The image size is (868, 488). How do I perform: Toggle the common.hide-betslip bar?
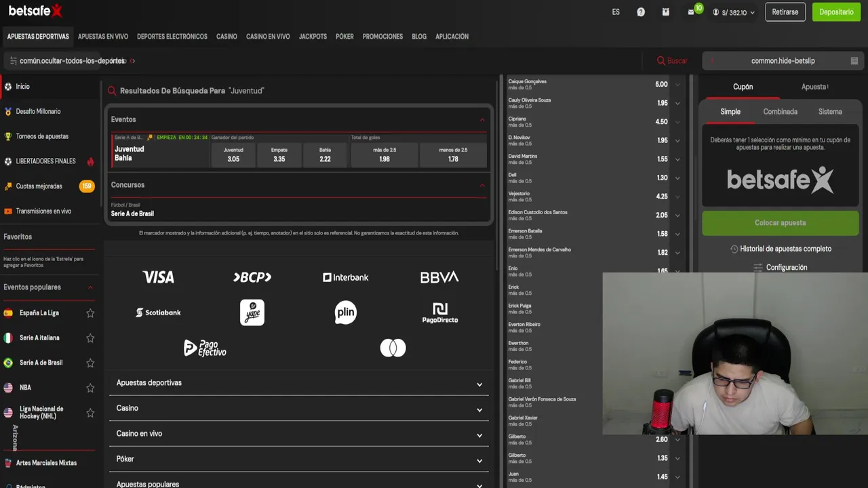pyautogui.click(x=782, y=61)
